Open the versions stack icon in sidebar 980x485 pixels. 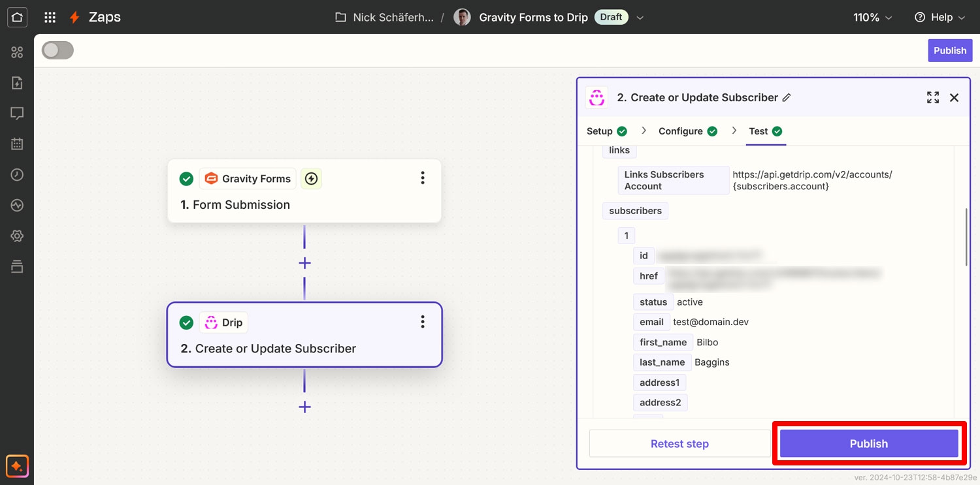point(17,266)
